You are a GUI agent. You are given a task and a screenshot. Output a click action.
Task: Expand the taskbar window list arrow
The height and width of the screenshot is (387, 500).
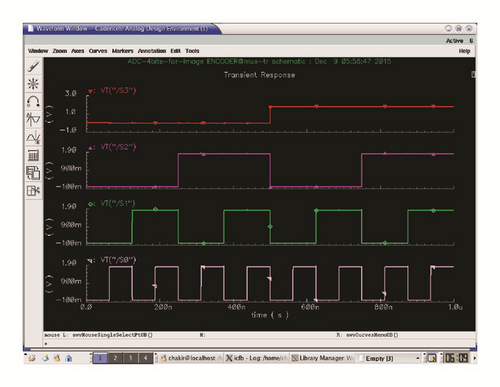coord(418,358)
